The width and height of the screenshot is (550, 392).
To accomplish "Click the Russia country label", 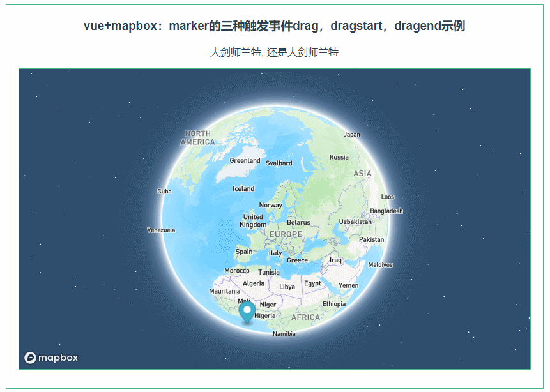I will click(x=339, y=158).
